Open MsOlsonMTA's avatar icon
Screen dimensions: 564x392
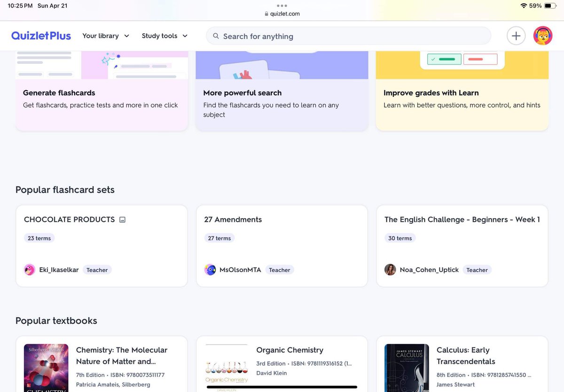(x=210, y=270)
